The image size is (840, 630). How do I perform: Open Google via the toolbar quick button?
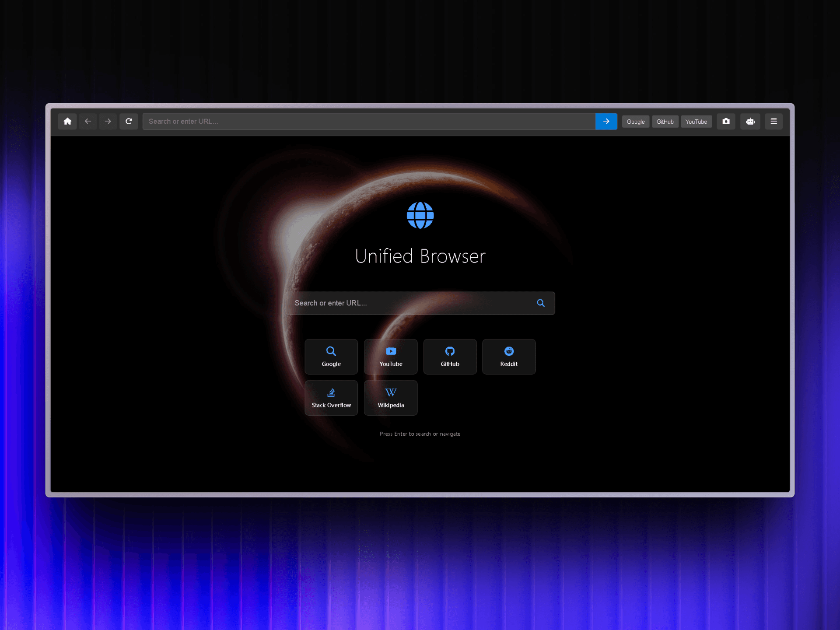click(635, 121)
